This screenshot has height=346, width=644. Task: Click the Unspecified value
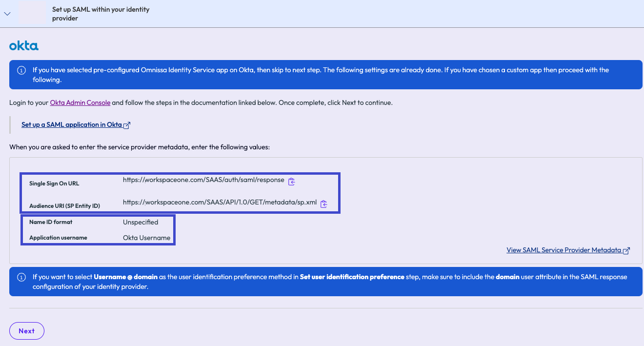point(141,222)
